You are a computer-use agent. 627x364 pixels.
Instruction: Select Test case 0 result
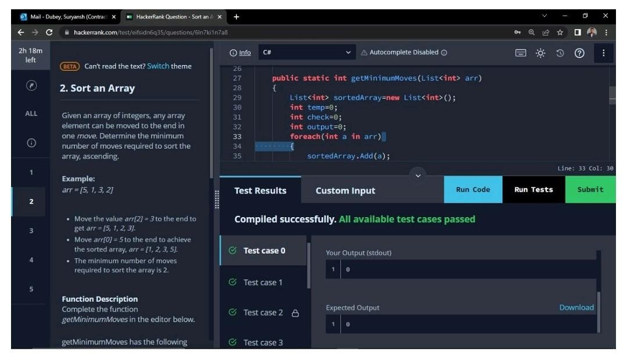(263, 250)
